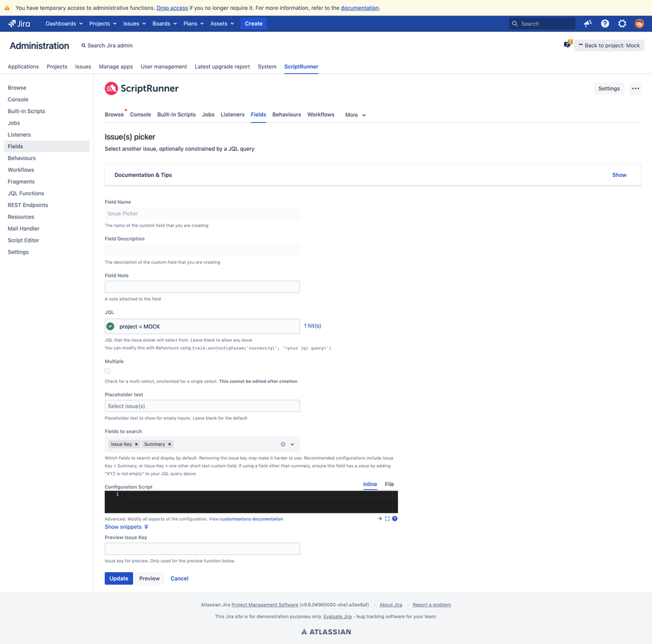652x644 pixels.
Task: Open script editor help icon
Action: tap(395, 519)
